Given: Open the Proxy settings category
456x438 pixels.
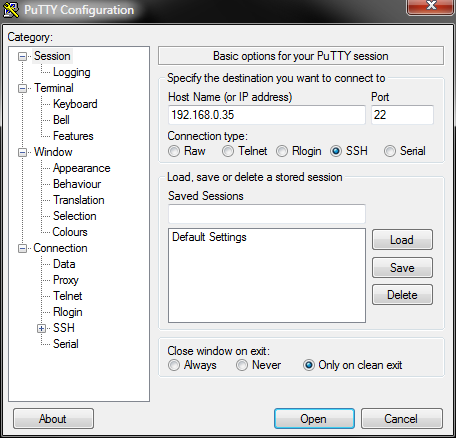Looking at the screenshot, I should tap(66, 280).
